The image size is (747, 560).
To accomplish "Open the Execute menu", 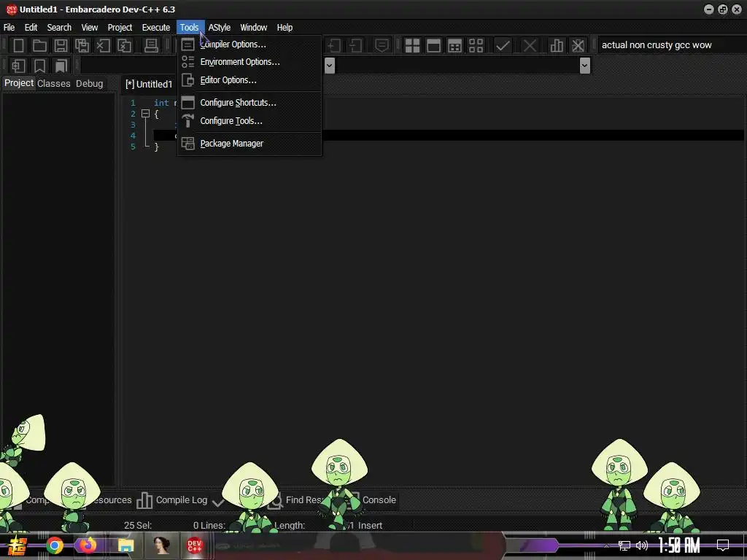I will point(156,27).
